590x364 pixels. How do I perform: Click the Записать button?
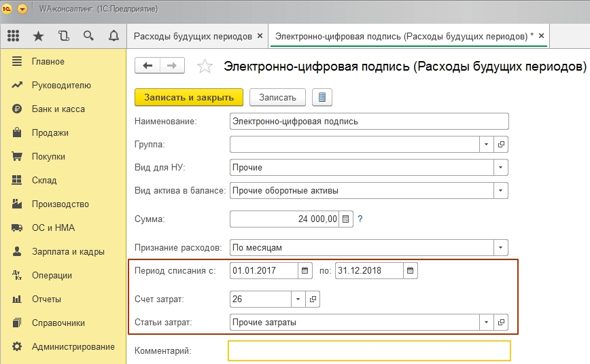(277, 97)
